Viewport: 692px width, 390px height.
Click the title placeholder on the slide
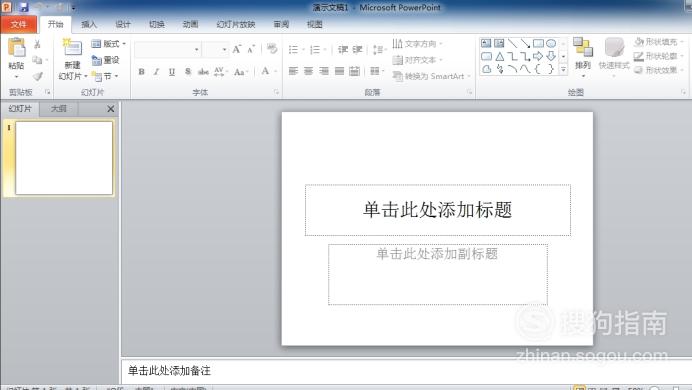click(x=437, y=210)
